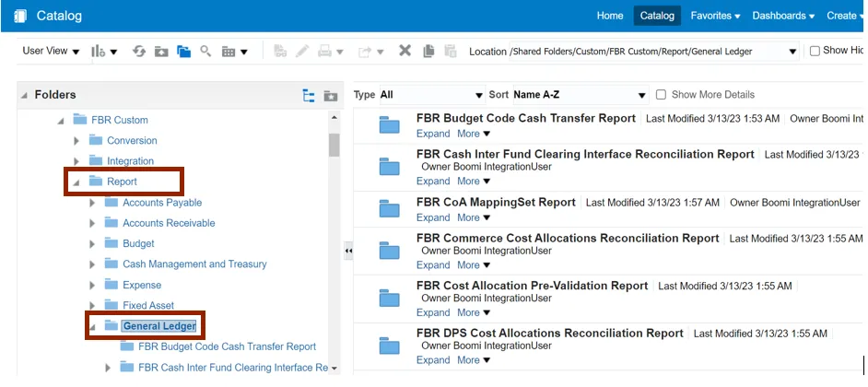Click the folder tree view icon in Folders header

click(309, 95)
